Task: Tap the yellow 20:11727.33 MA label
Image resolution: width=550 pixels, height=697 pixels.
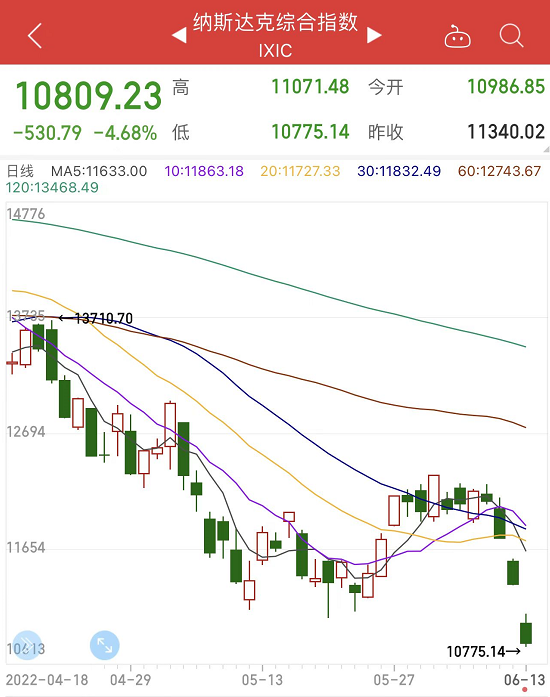Action: click(x=300, y=171)
